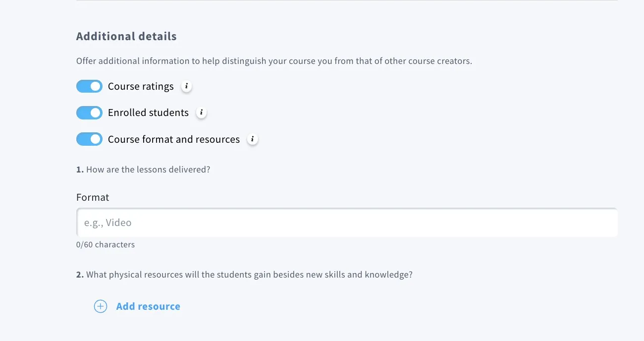Focus the Format text field

(x=347, y=223)
